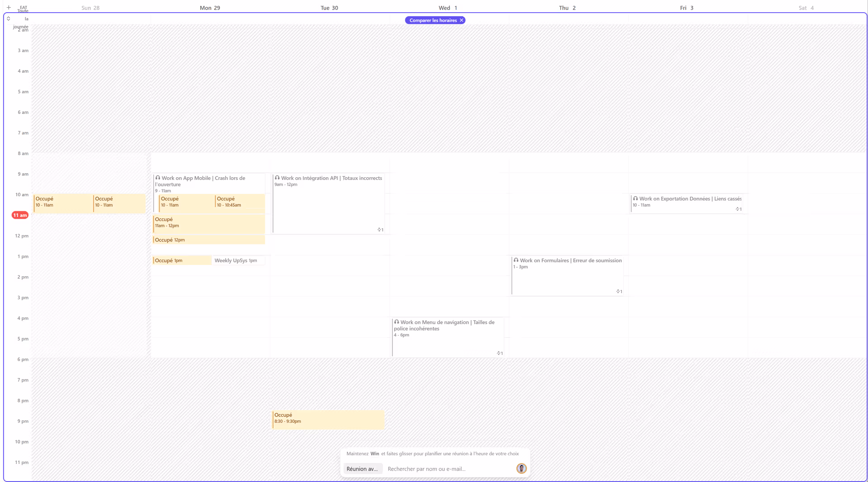
Task: Click the 11 am current time indicator
Action: (x=20, y=215)
